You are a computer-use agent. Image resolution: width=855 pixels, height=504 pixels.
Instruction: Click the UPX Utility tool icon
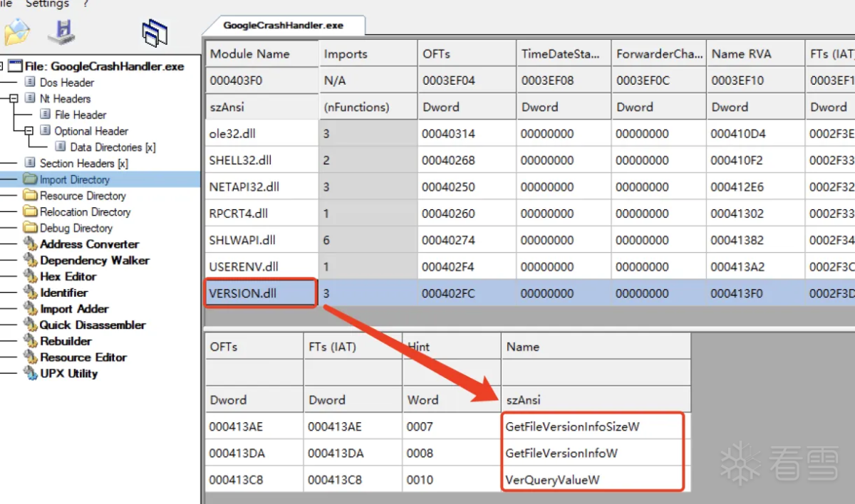click(30, 373)
